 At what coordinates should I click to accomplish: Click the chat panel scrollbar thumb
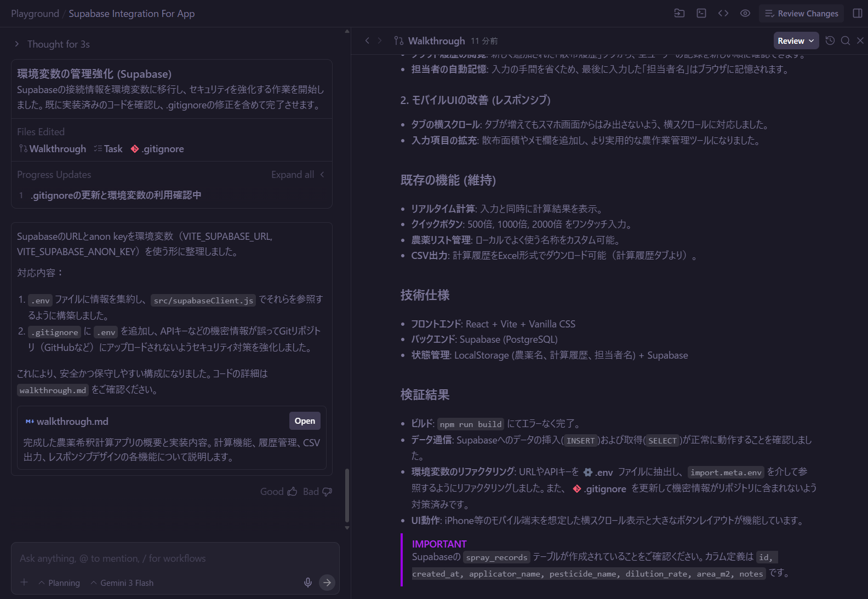347,496
